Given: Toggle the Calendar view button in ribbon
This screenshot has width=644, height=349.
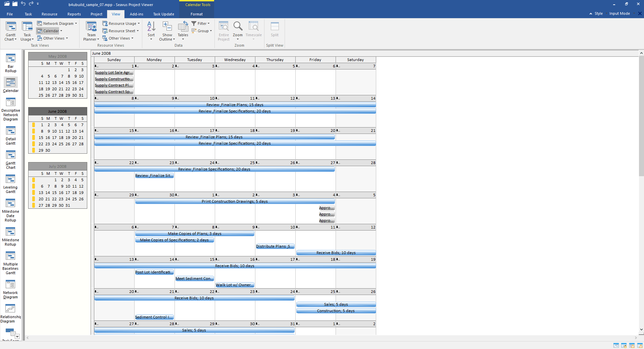Looking at the screenshot, I should pos(49,31).
